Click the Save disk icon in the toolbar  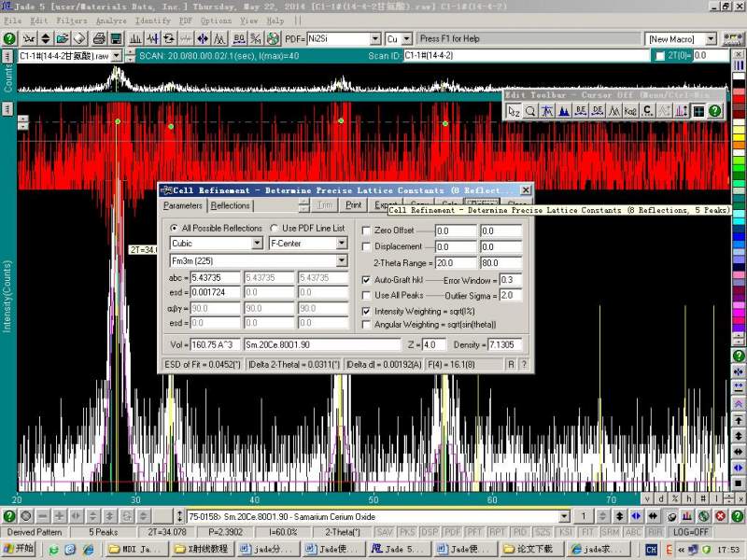(116, 39)
